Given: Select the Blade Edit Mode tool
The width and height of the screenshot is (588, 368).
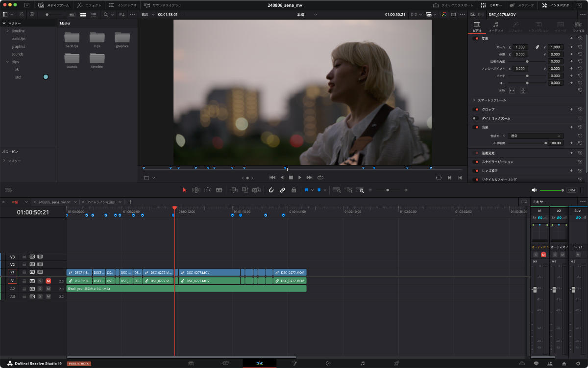Looking at the screenshot, I should (x=219, y=190).
